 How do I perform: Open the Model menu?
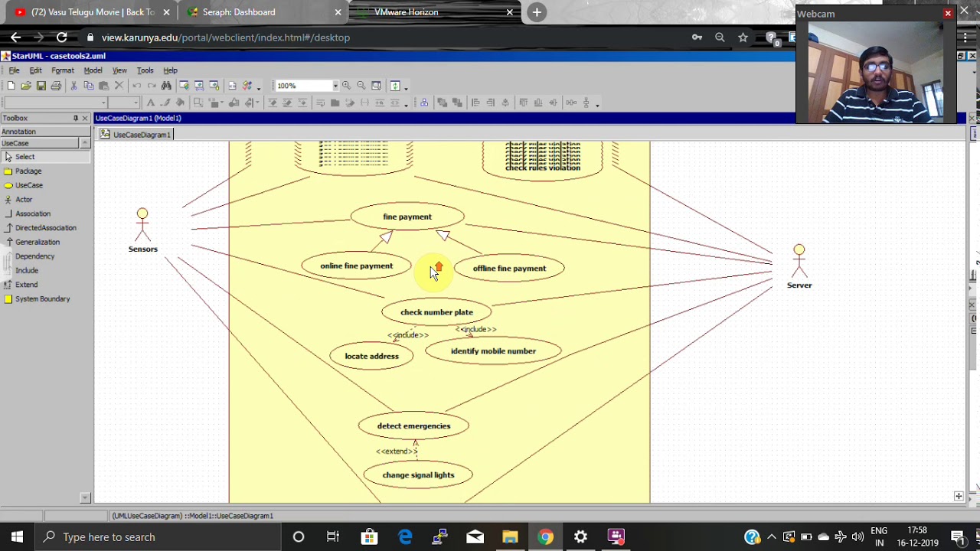(x=93, y=70)
